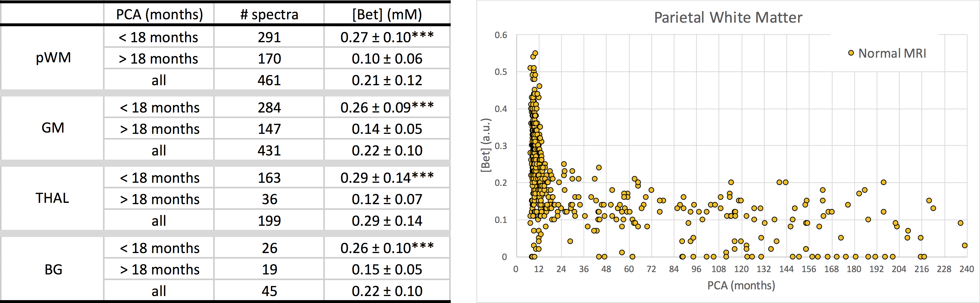980x303 pixels.
Task: Click the cell with 461 spectra
Action: (x=269, y=80)
